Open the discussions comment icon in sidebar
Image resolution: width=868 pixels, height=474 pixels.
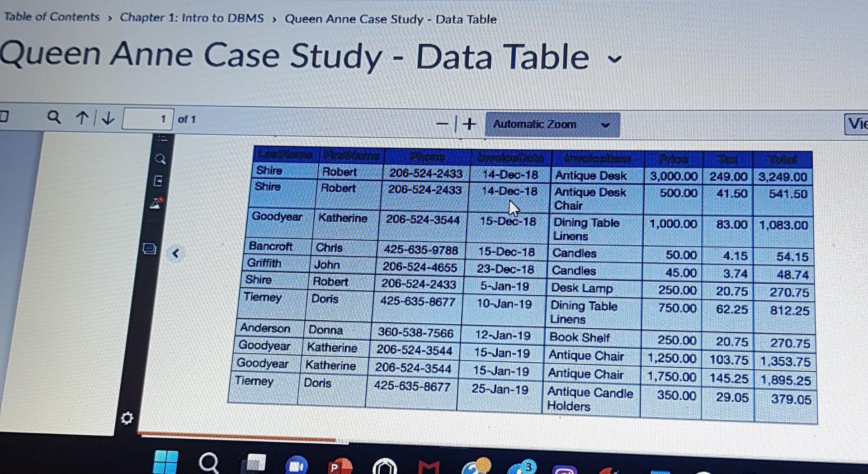coord(150,249)
